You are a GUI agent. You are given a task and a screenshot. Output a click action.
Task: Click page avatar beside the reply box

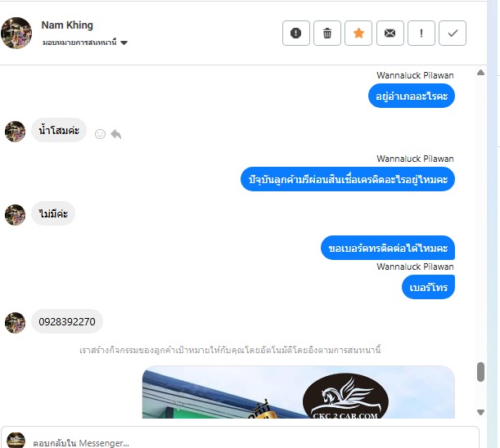[x=16, y=440]
